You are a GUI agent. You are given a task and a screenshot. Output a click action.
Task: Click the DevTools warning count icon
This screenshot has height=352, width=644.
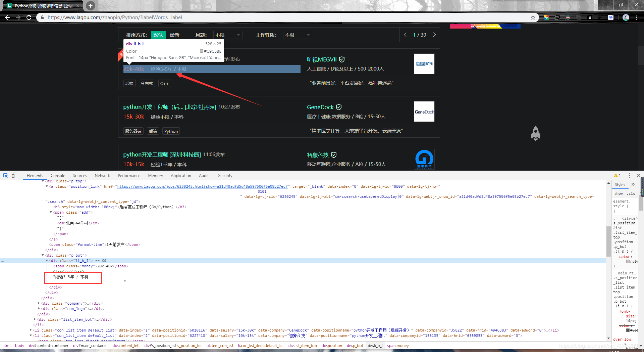[617, 175]
